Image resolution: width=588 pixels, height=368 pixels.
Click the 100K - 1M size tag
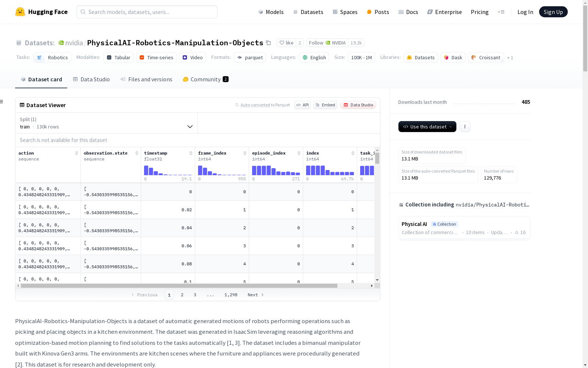click(x=361, y=57)
